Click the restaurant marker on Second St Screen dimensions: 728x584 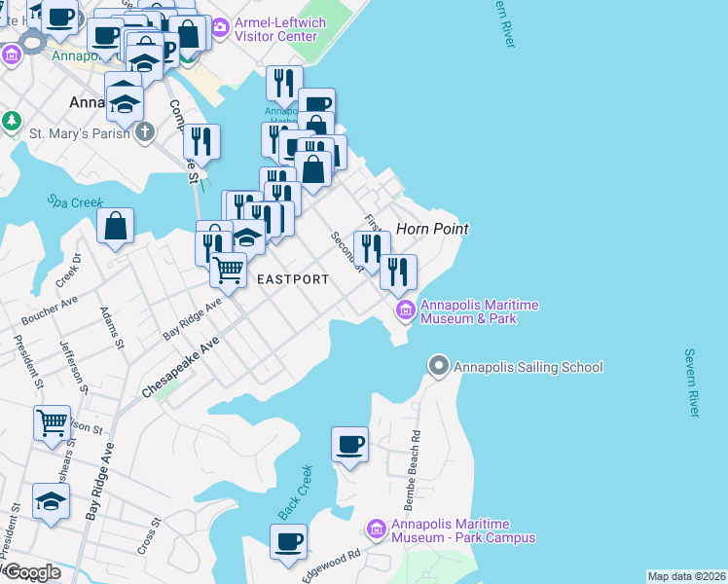[x=372, y=251]
